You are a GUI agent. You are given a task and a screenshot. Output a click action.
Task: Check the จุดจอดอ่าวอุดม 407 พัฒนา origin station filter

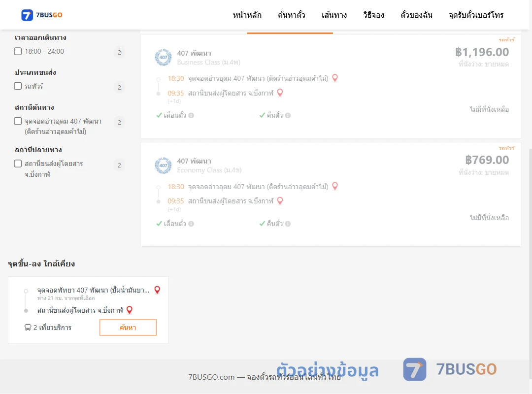coord(18,121)
